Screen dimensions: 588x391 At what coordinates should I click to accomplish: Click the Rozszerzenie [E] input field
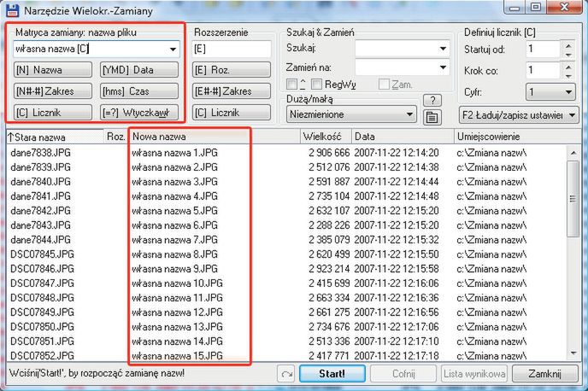tap(232, 49)
